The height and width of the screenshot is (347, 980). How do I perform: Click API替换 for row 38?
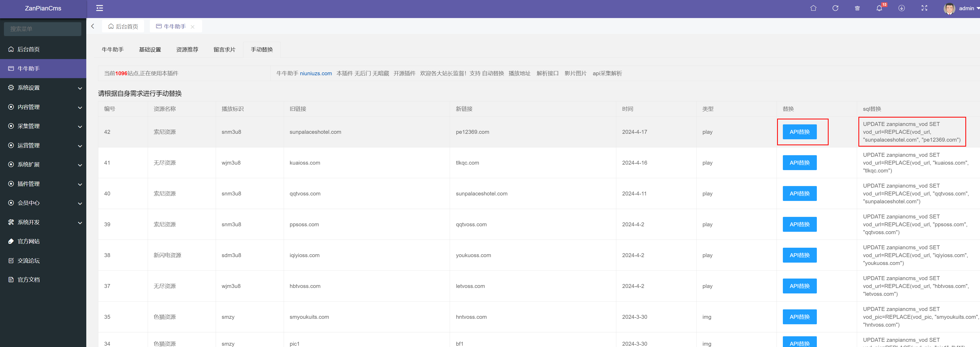point(800,255)
